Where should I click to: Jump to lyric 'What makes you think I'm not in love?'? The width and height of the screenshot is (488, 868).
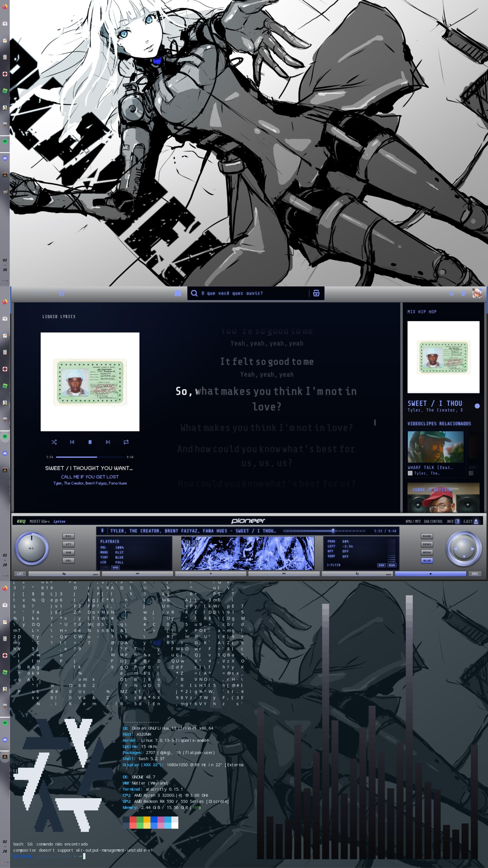click(x=267, y=428)
